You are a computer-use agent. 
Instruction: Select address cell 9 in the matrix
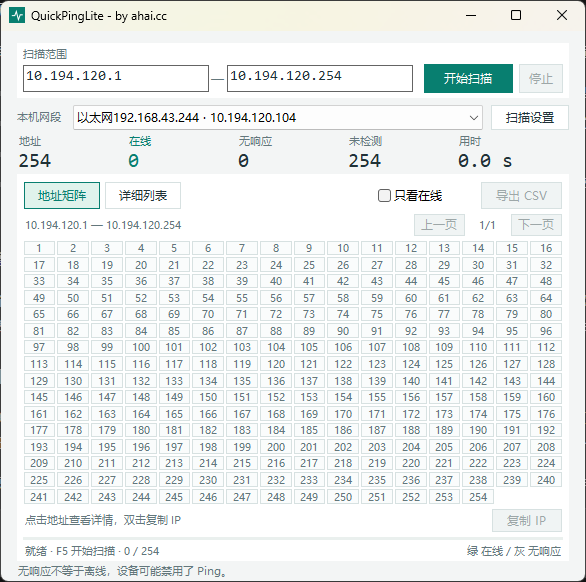pyautogui.click(x=309, y=248)
